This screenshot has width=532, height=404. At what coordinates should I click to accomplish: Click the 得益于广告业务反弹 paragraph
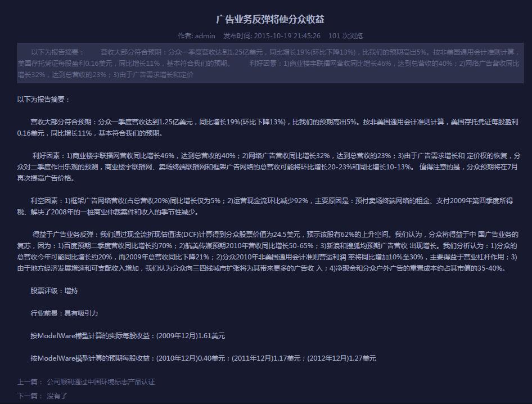coord(268,252)
